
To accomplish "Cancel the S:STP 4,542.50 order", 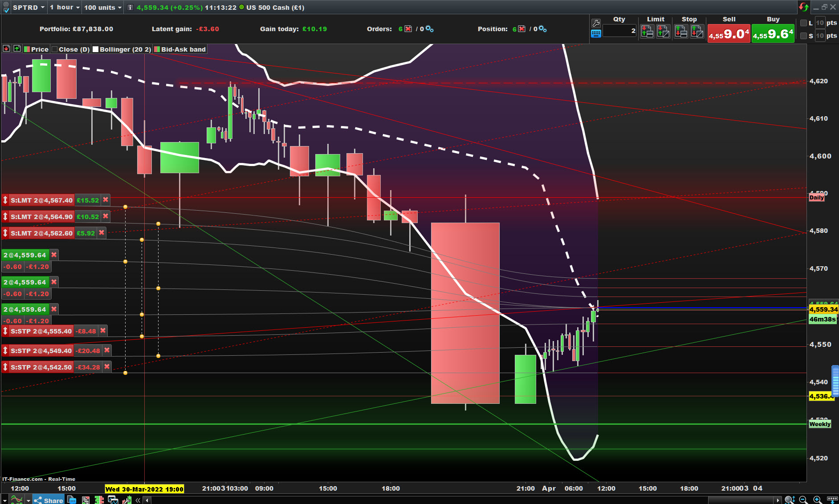I will 107,367.
